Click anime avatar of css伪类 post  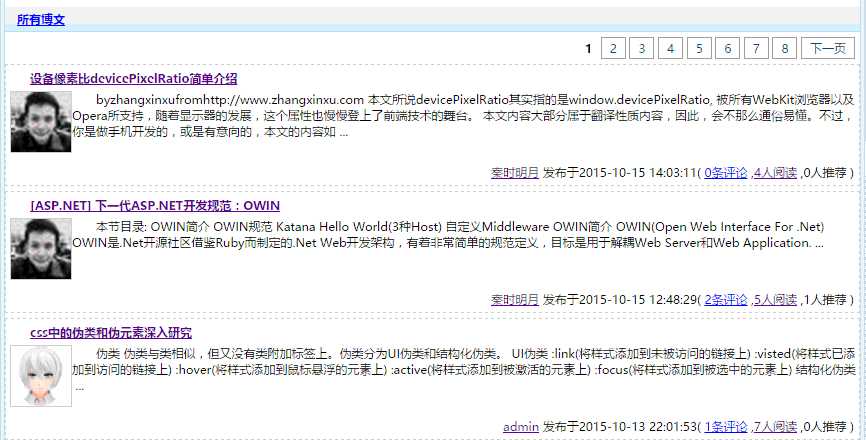pyautogui.click(x=41, y=376)
